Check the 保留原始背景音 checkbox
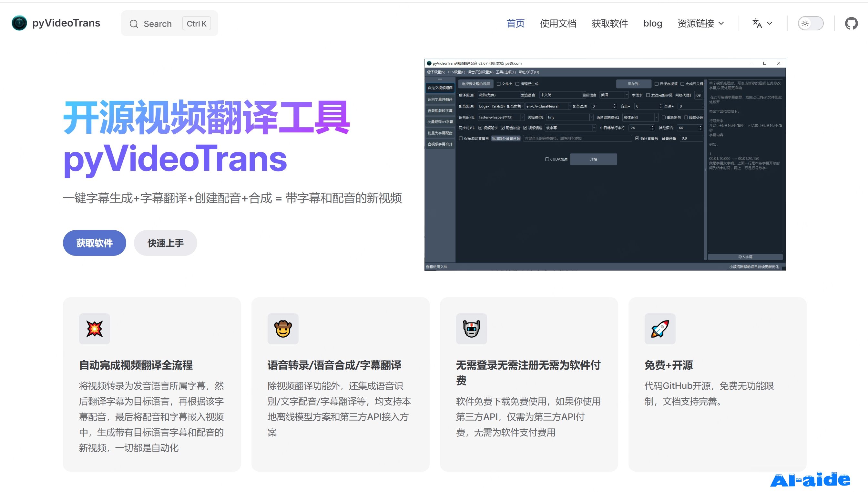 [x=461, y=138]
